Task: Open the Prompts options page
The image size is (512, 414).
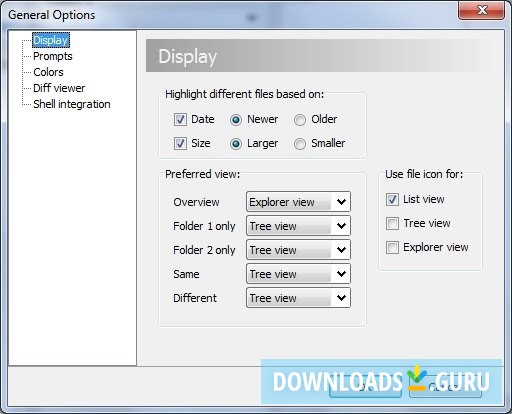Action: coord(53,56)
